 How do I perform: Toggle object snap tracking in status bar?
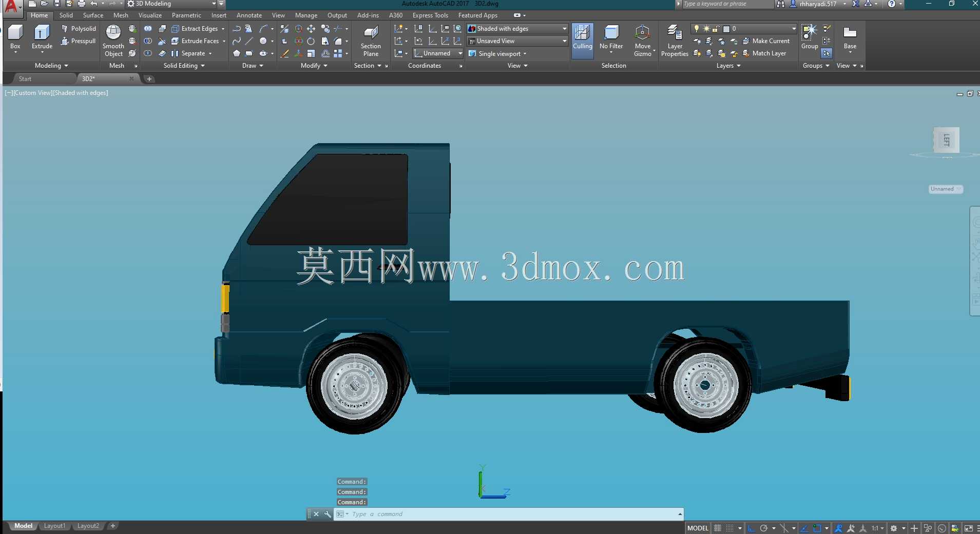click(x=804, y=528)
